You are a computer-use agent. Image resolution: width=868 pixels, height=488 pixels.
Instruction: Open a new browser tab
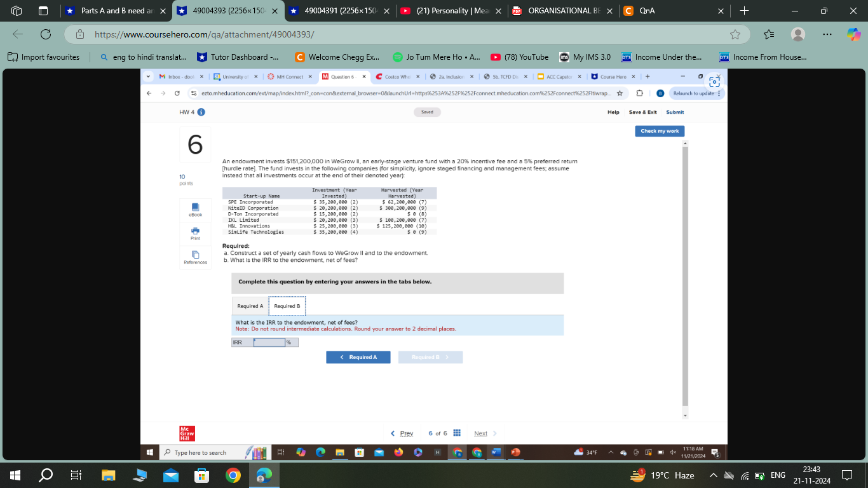coord(744,11)
